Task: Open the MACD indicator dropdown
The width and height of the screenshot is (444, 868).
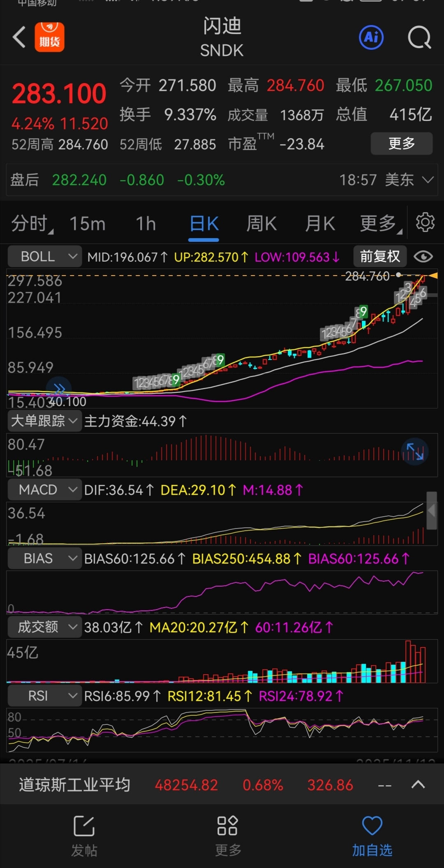Action: (x=45, y=490)
